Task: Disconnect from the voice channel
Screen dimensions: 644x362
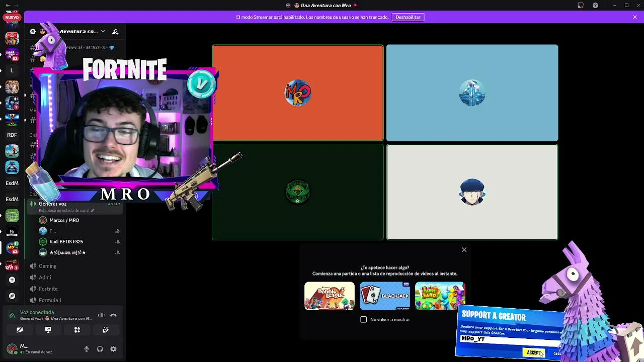Action: click(113, 315)
